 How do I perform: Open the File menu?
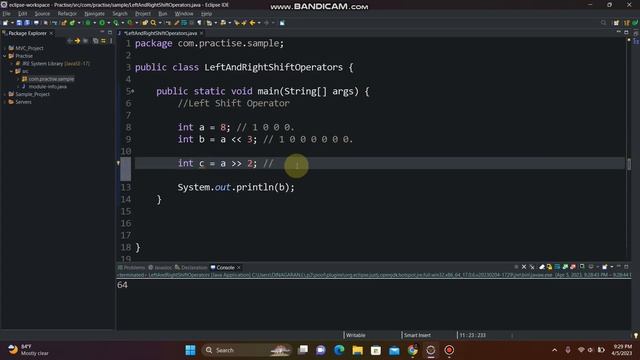6,13
